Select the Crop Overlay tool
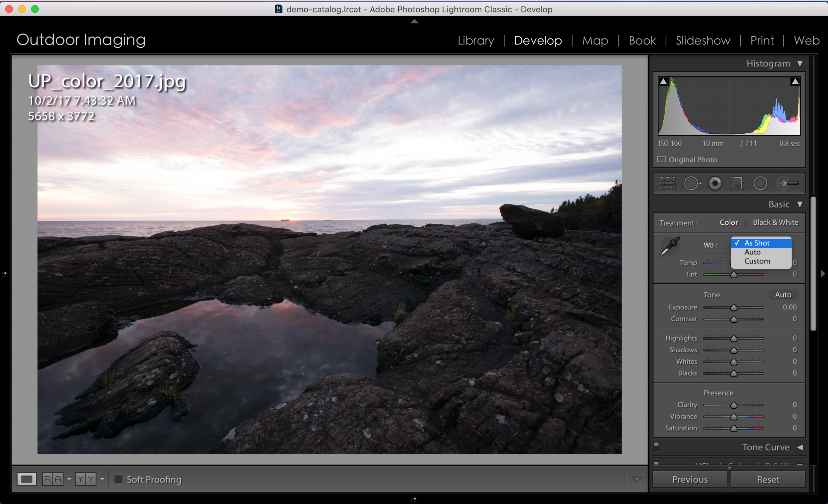The width and height of the screenshot is (828, 504). (667, 183)
